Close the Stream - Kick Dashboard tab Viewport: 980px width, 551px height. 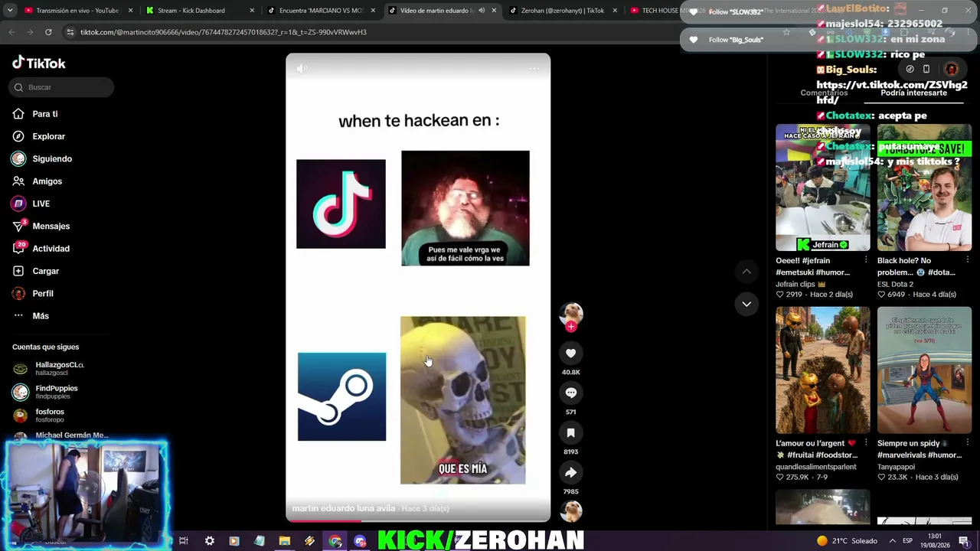251,11
